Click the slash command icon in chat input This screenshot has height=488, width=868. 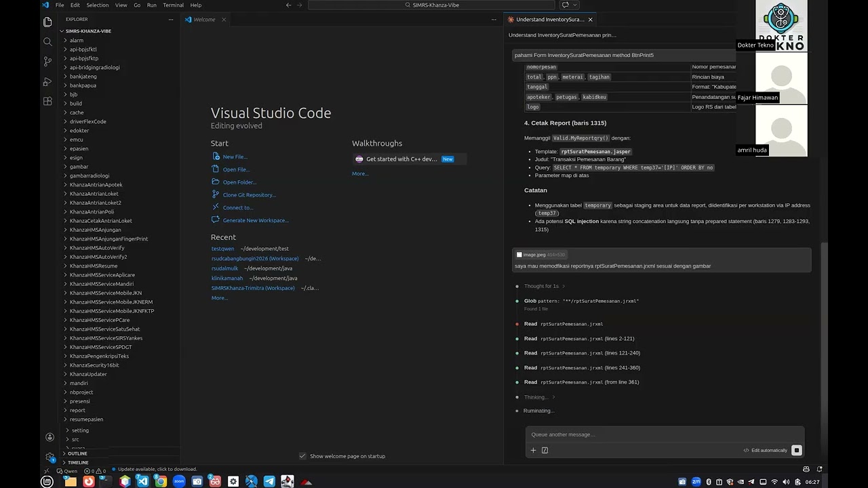click(545, 450)
